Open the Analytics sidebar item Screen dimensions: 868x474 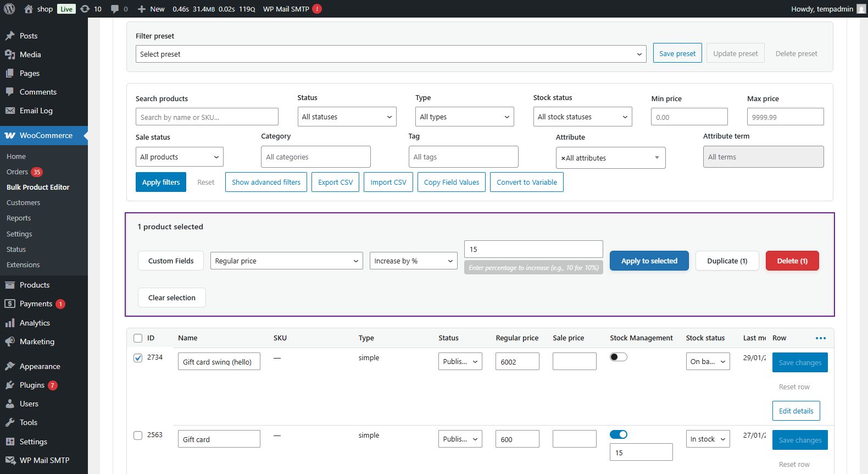35,323
